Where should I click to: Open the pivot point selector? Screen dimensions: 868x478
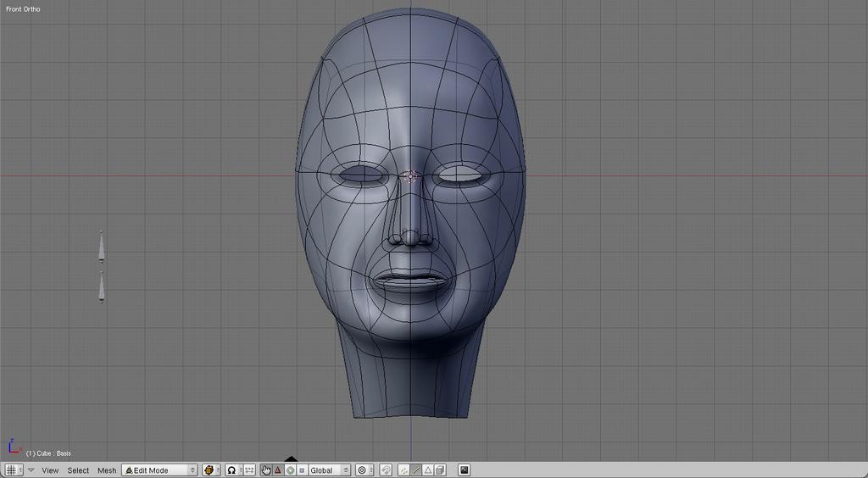point(234,470)
